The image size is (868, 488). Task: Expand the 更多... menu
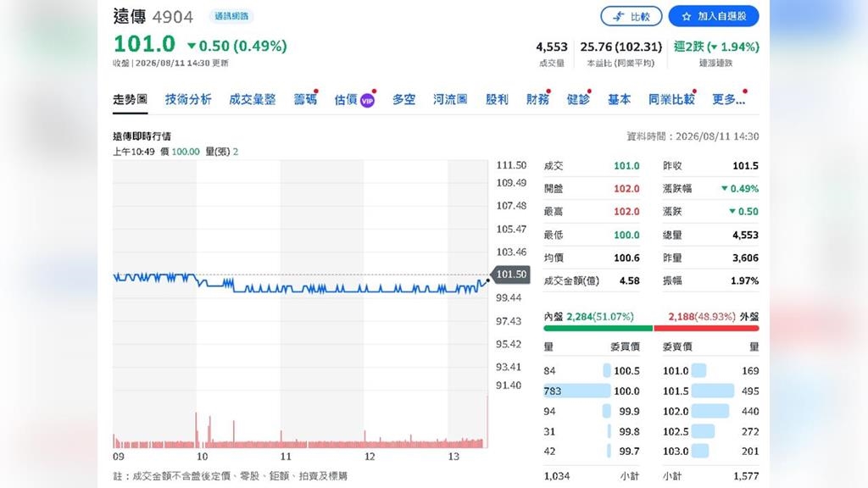click(728, 100)
